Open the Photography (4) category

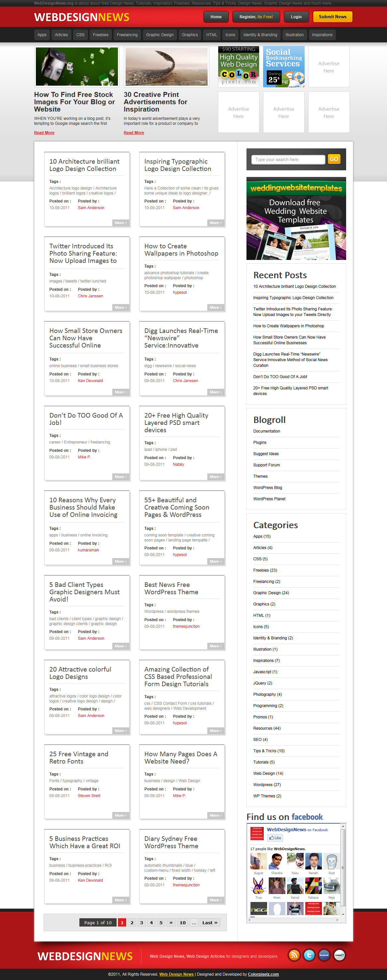pos(267,694)
